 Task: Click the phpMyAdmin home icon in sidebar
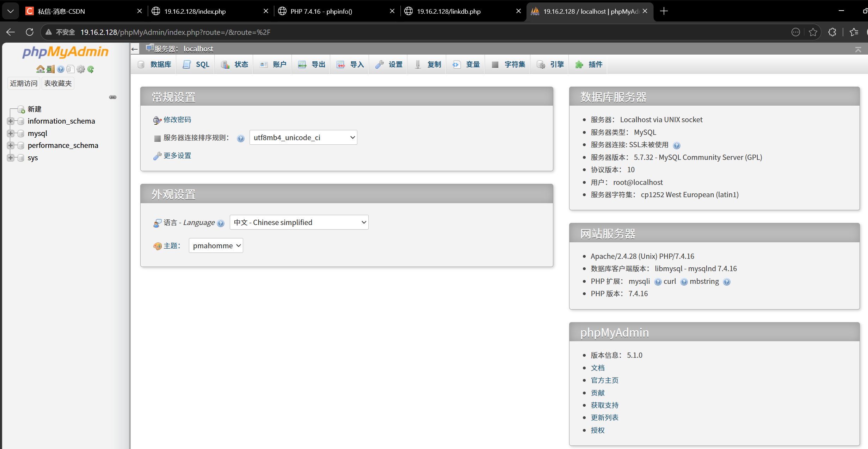(x=40, y=69)
